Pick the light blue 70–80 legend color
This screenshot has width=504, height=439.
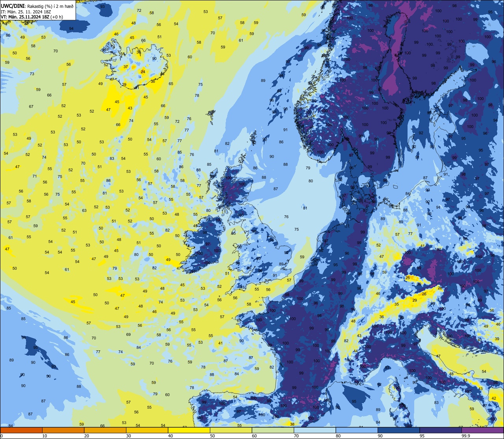point(315,430)
